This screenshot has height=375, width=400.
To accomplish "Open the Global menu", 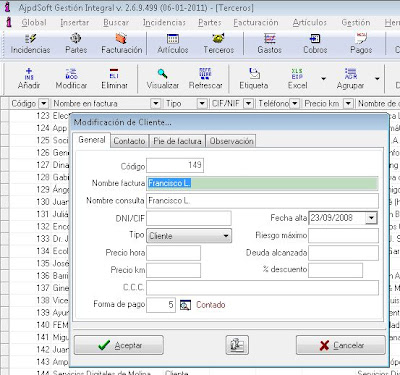I will tap(34, 23).
